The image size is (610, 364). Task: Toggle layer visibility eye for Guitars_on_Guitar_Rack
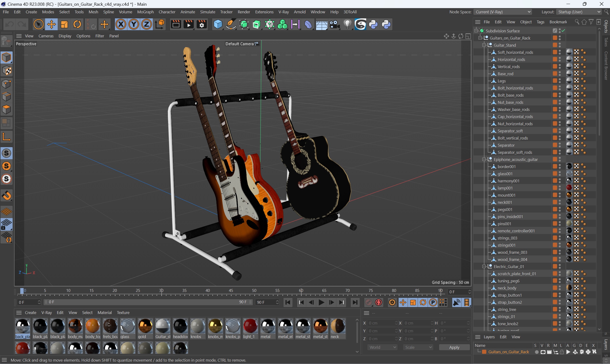click(x=543, y=352)
